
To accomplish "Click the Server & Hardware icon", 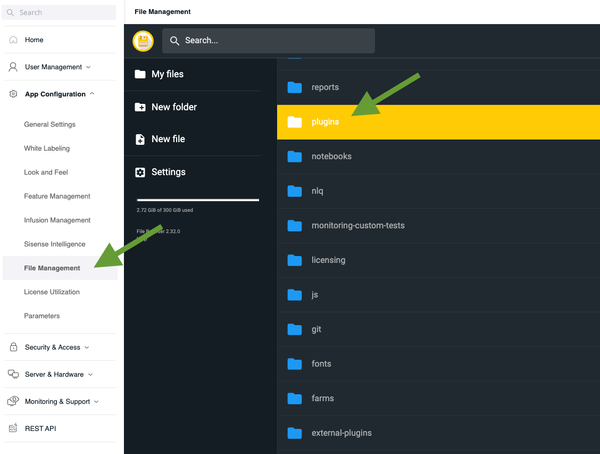I will [13, 374].
